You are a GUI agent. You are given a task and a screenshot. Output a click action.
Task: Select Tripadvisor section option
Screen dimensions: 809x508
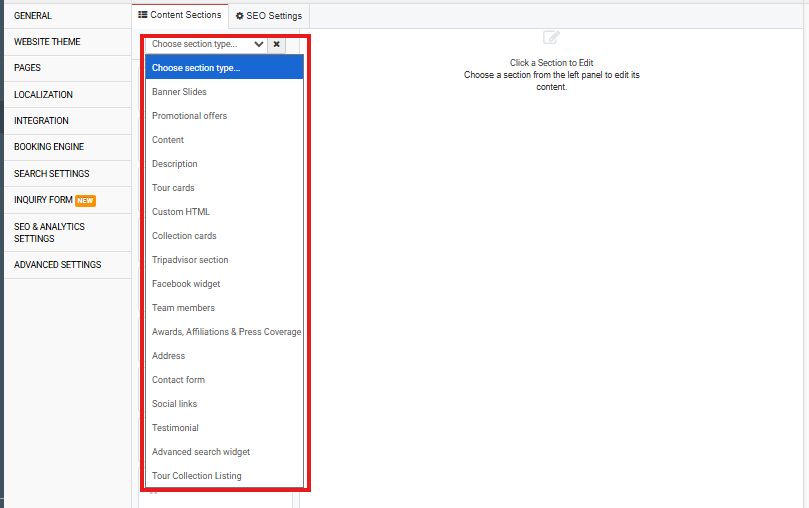(x=190, y=260)
